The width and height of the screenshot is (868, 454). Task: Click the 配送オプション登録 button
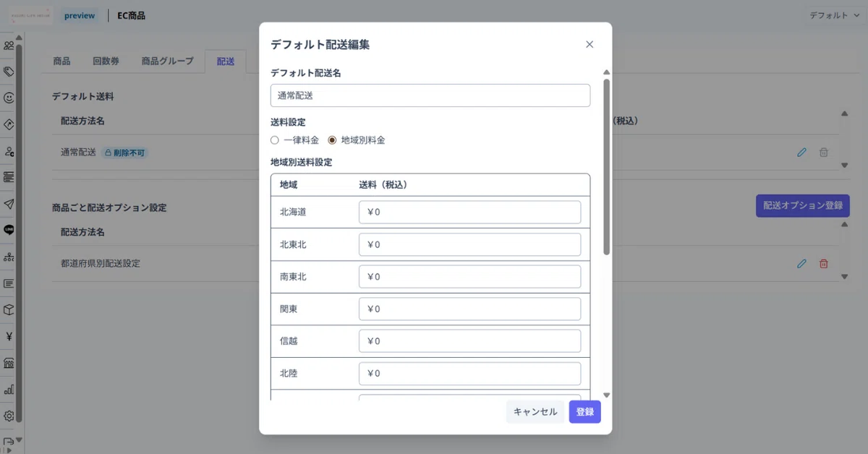pyautogui.click(x=803, y=205)
